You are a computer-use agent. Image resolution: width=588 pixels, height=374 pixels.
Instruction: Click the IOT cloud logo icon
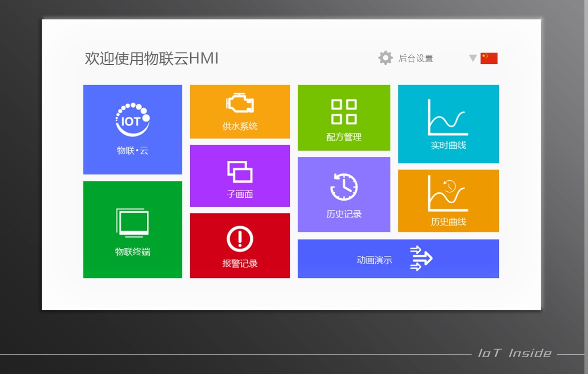pos(132,120)
